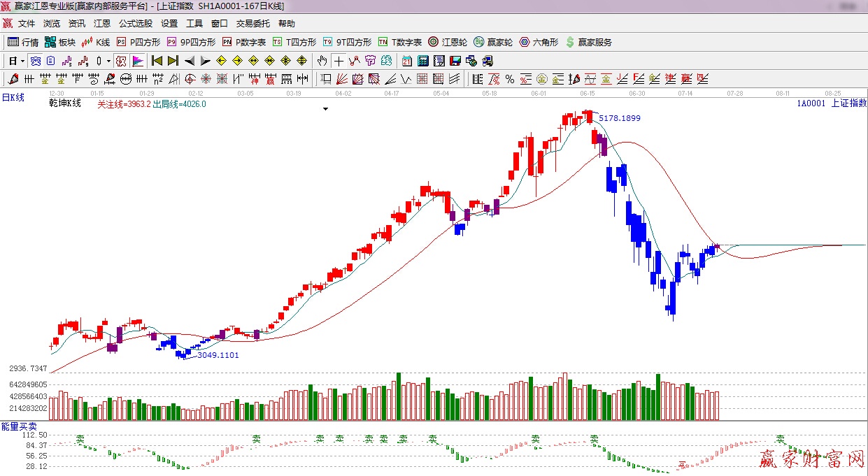Image resolution: width=868 pixels, height=476 pixels.
Task: Expand the small black triangle above chart
Action: tap(325, 109)
